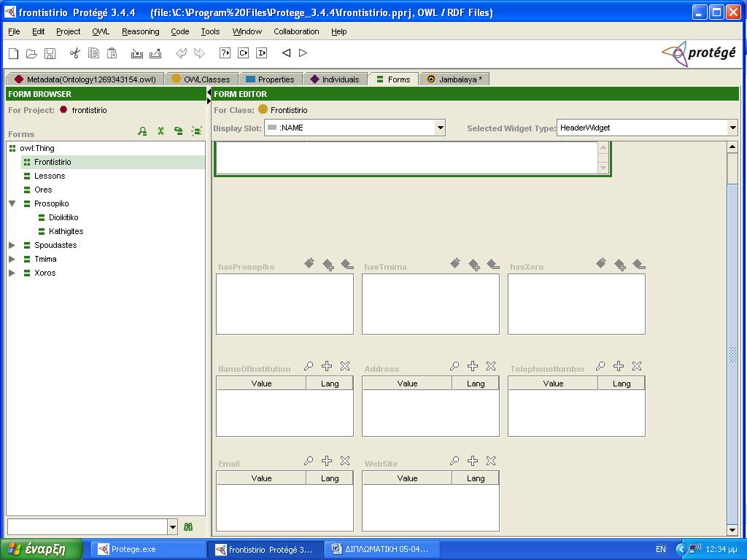Click the Value column header under Address

coord(407,384)
